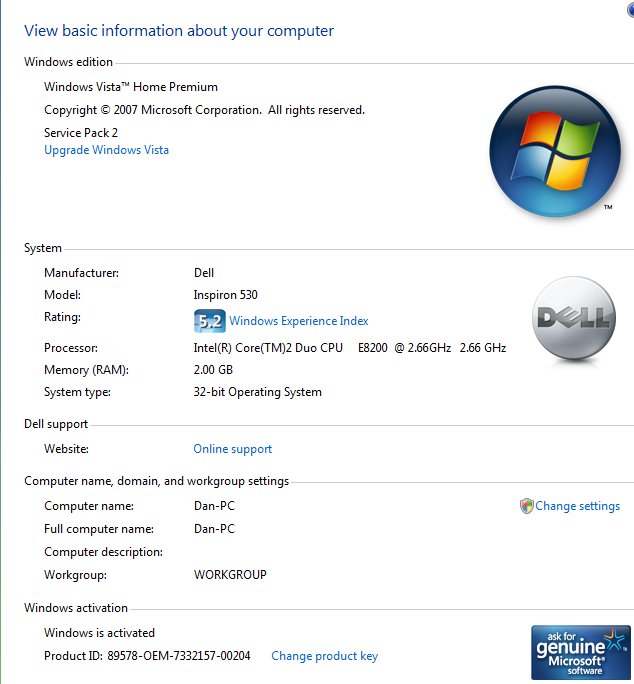Open Dell Online support link
The image size is (634, 684).
(233, 449)
